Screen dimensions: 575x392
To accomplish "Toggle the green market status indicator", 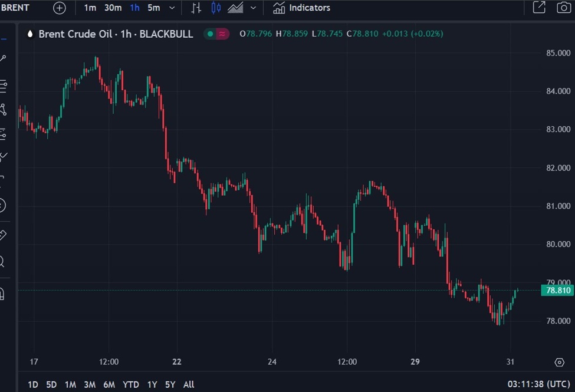I will (x=210, y=34).
